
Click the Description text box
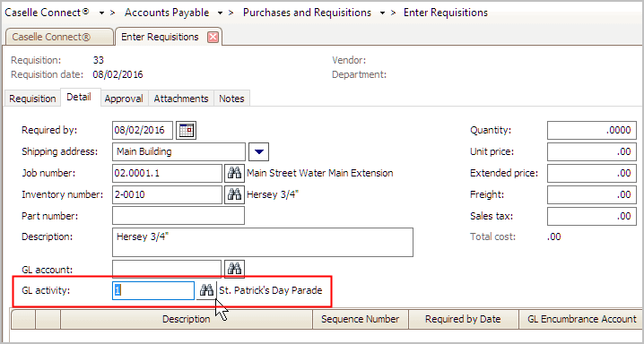point(263,242)
